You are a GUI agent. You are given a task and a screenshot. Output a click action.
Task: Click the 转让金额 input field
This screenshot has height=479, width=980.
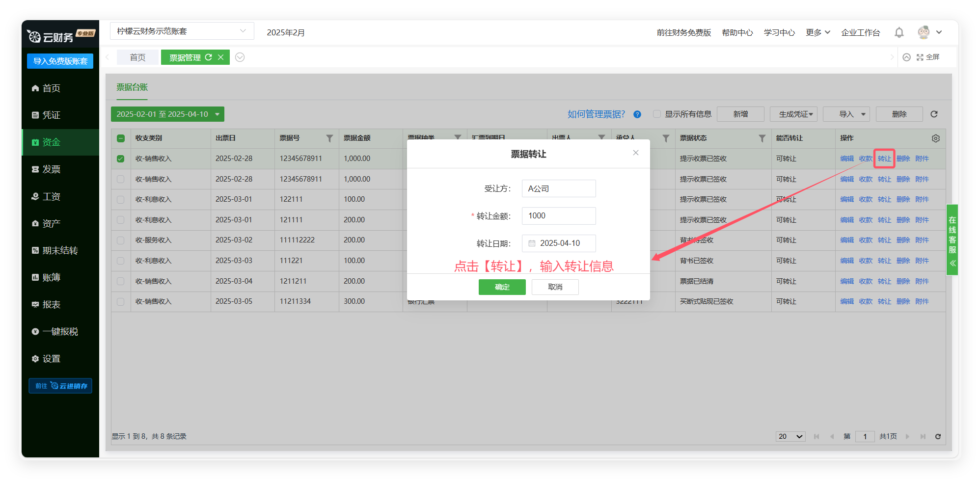(559, 216)
